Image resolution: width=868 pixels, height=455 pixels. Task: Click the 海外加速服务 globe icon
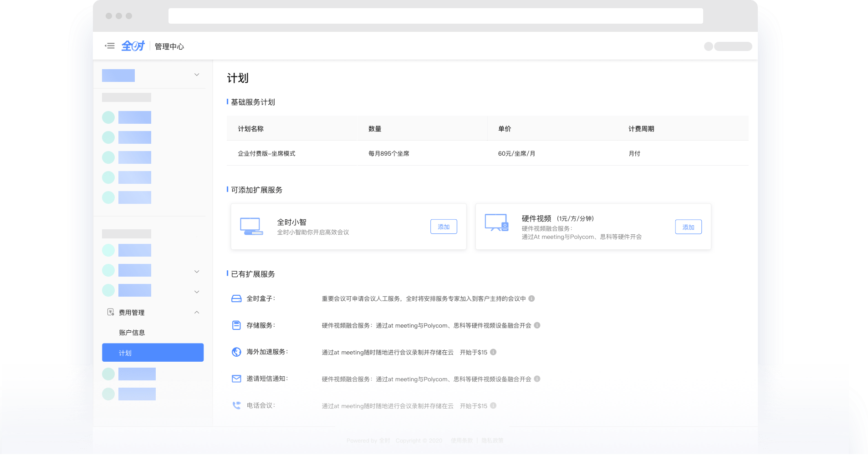click(x=236, y=352)
